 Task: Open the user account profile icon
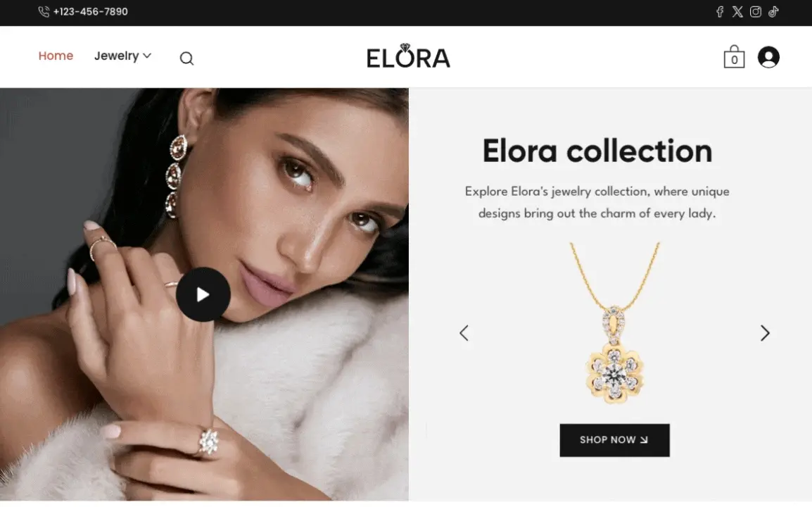[x=768, y=57]
